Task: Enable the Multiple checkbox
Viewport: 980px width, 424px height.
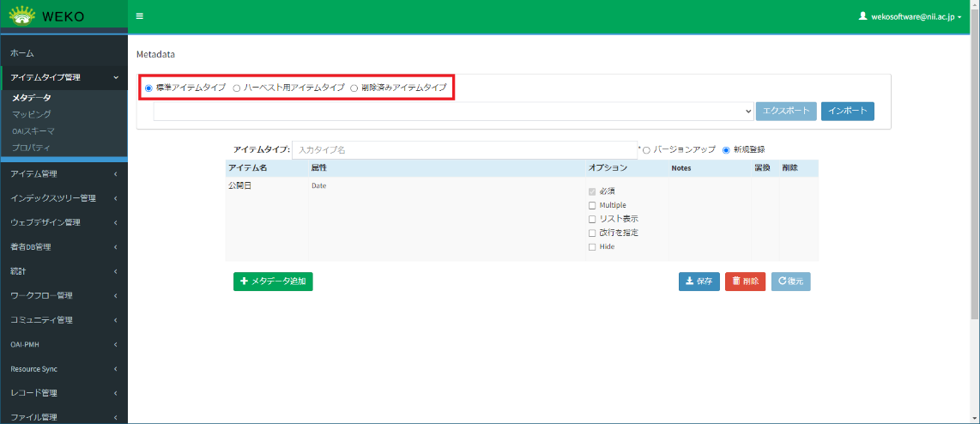Action: pyautogui.click(x=592, y=206)
